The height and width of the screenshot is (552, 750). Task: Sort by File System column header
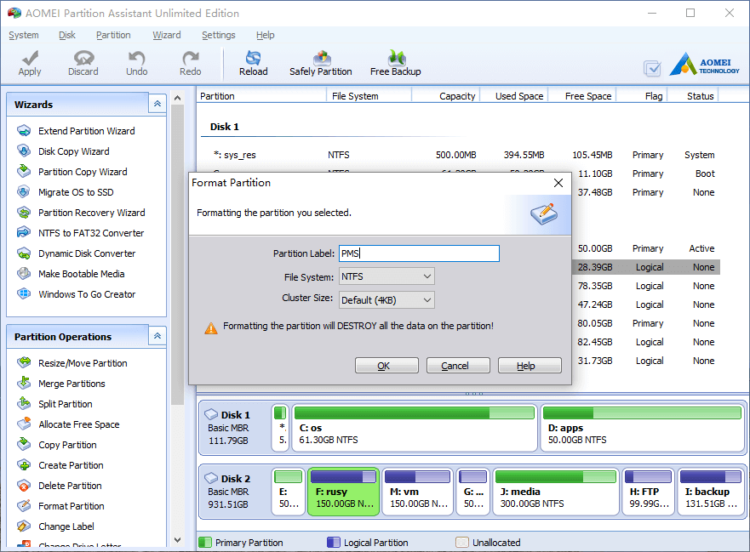point(369,96)
